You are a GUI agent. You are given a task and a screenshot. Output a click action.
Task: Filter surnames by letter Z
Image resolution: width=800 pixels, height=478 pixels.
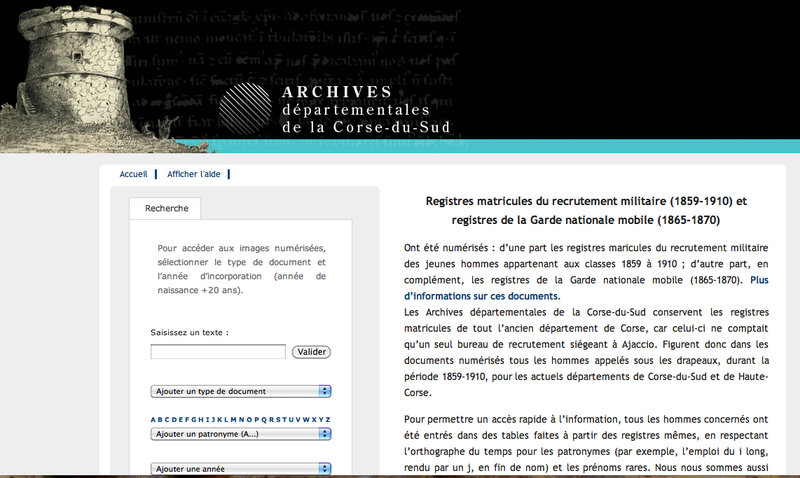[328, 419]
